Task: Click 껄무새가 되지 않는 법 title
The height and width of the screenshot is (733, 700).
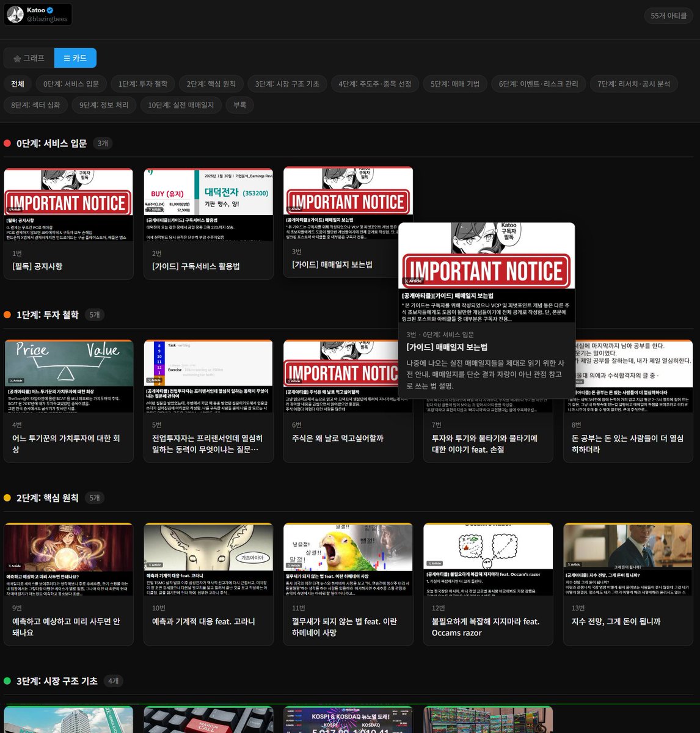Action: click(345, 627)
